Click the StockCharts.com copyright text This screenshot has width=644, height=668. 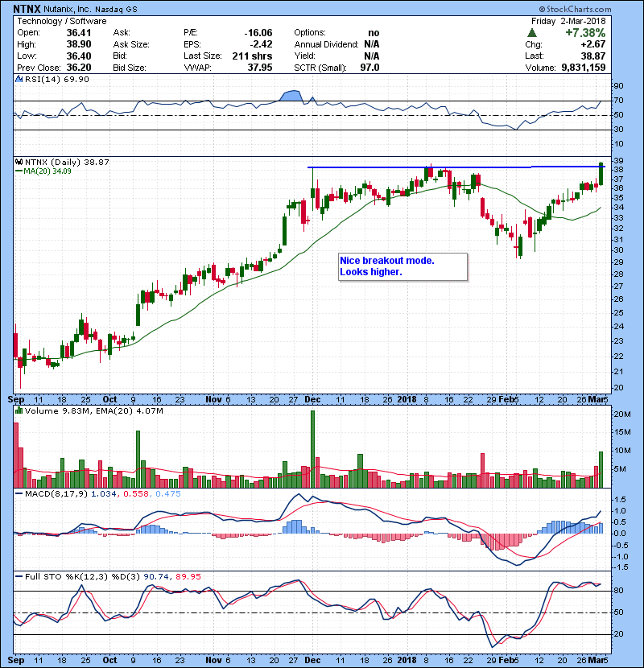click(575, 9)
